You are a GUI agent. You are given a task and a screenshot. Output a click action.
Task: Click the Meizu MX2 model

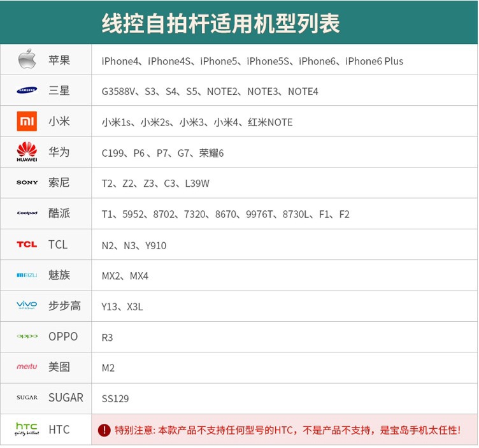(x=111, y=276)
